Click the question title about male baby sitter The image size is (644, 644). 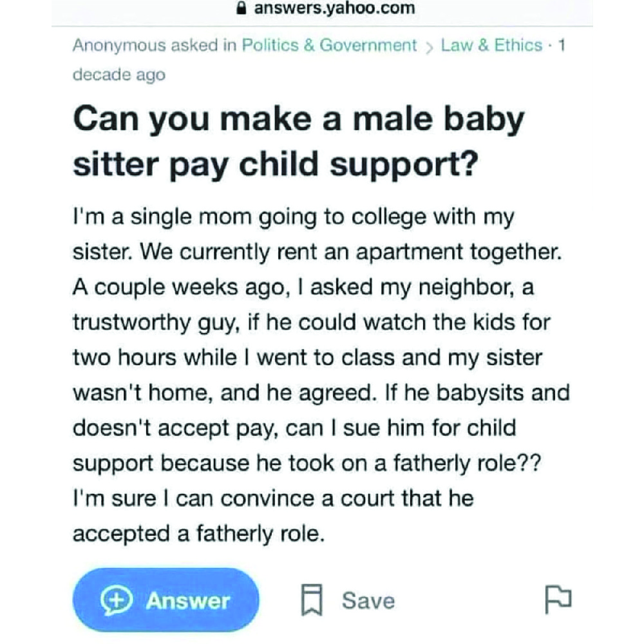pyautogui.click(x=298, y=142)
